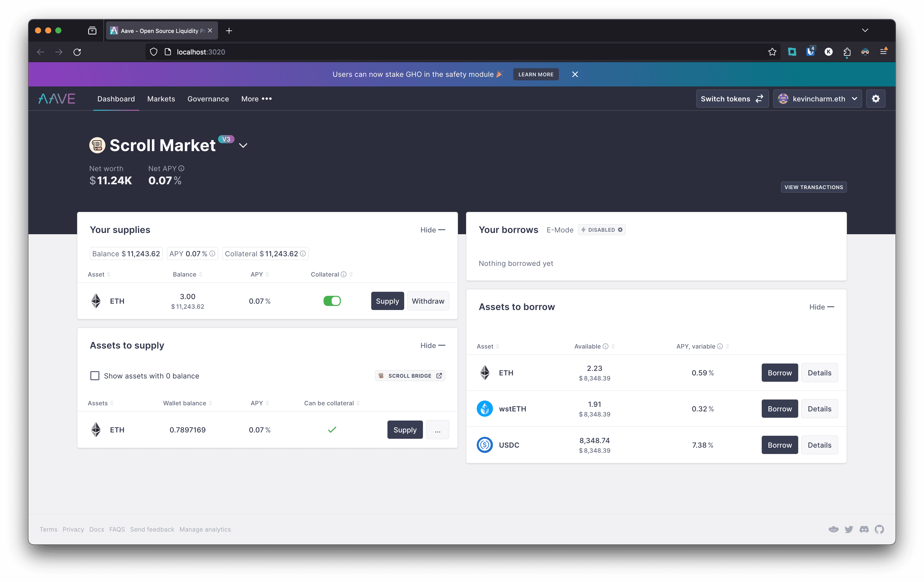Click Supply in Your supplies ETH row
The width and height of the screenshot is (924, 582).
[x=387, y=301]
